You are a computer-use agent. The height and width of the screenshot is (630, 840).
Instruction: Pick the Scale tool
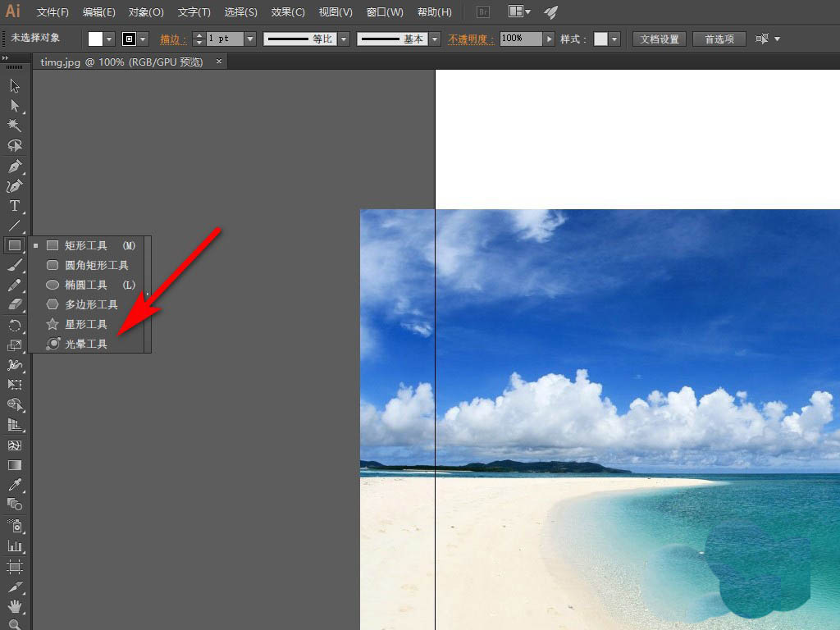(x=15, y=345)
